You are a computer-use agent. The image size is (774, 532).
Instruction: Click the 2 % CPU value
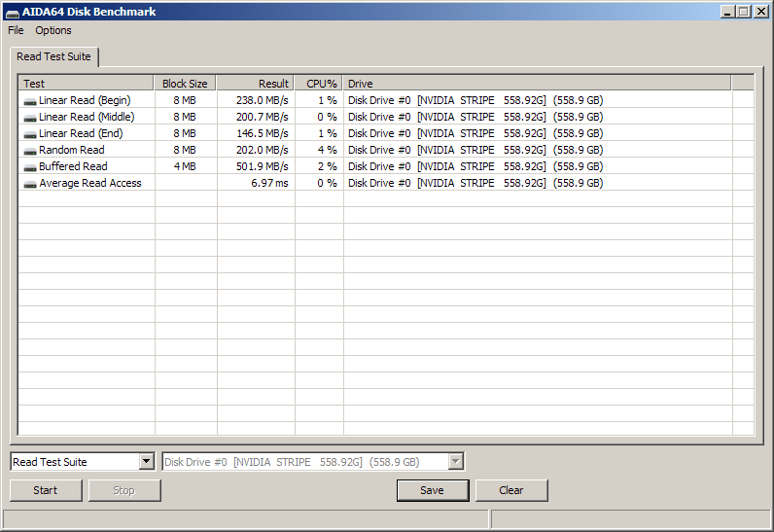pos(328,166)
